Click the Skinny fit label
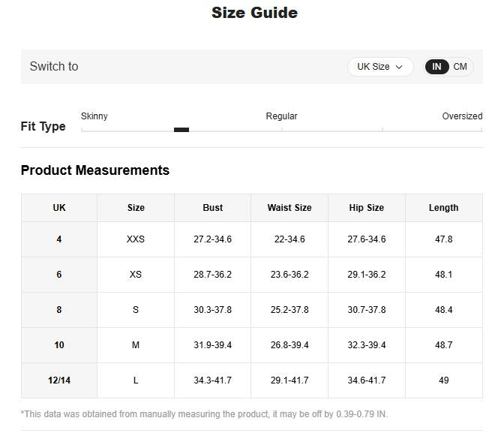This screenshot has width=504, height=439. [94, 116]
